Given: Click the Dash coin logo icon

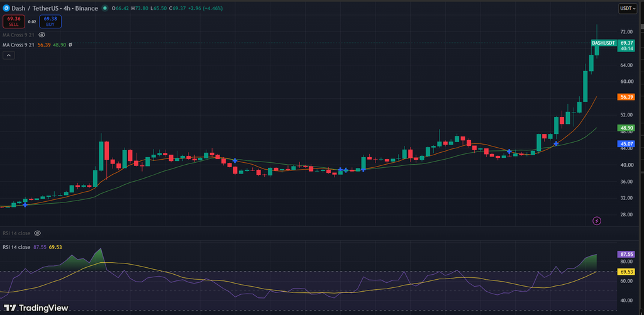Looking at the screenshot, I should click(x=6, y=8).
